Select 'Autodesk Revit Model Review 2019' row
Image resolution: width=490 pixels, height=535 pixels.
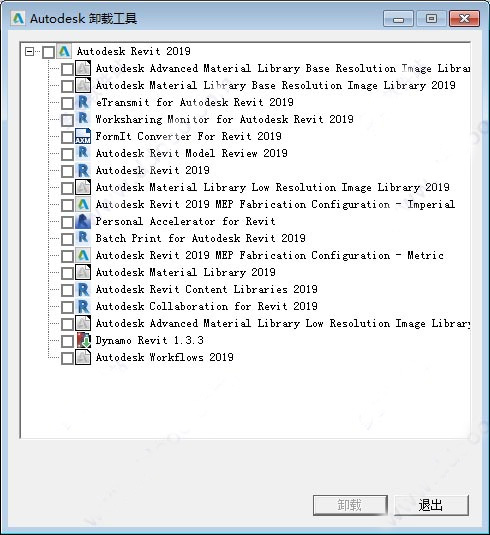[x=191, y=154]
